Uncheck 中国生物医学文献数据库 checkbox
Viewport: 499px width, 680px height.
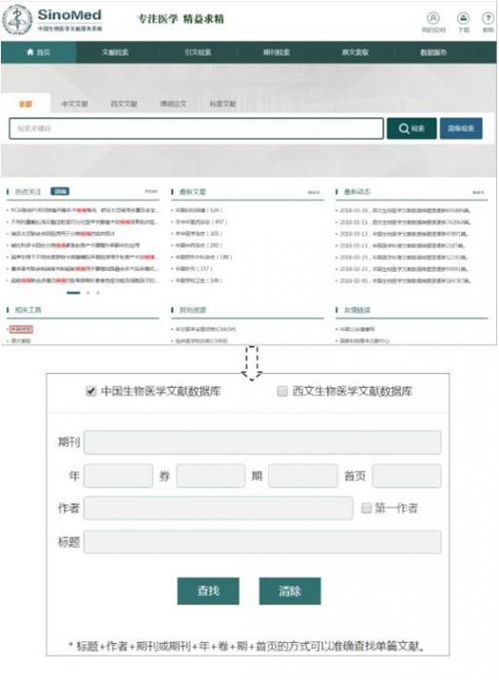91,391
